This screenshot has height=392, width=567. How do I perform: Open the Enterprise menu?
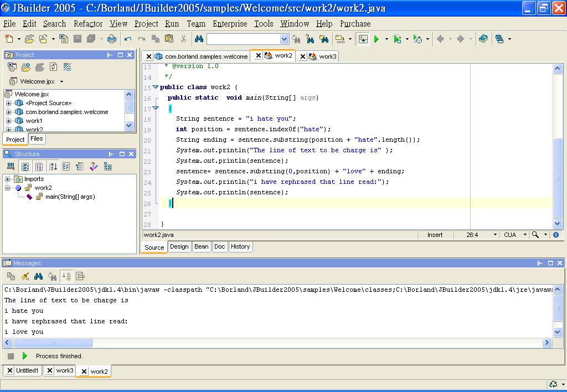tap(230, 24)
